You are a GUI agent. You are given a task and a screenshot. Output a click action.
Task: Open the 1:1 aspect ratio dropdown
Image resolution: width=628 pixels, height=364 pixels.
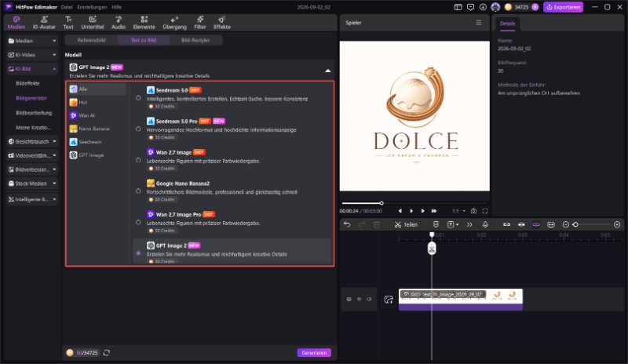(x=459, y=211)
